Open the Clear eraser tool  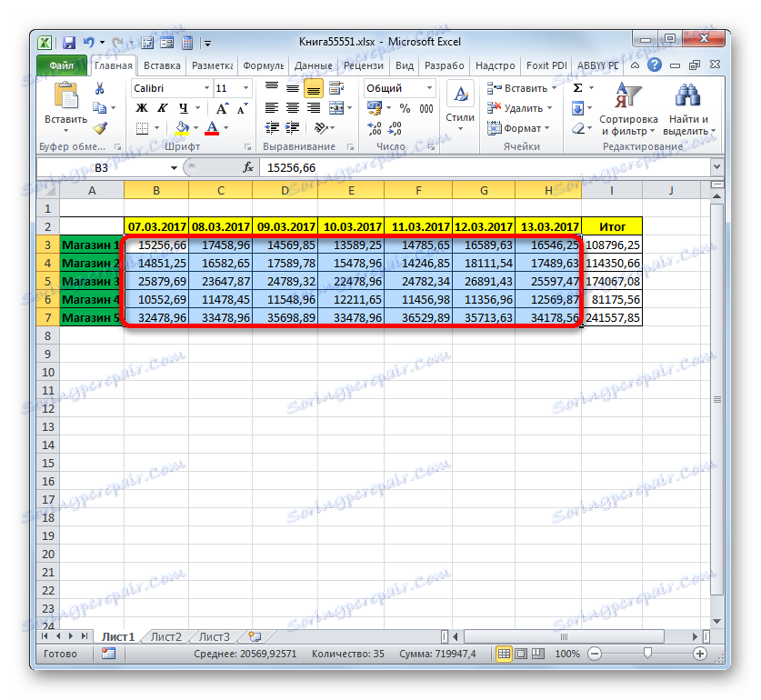577,128
